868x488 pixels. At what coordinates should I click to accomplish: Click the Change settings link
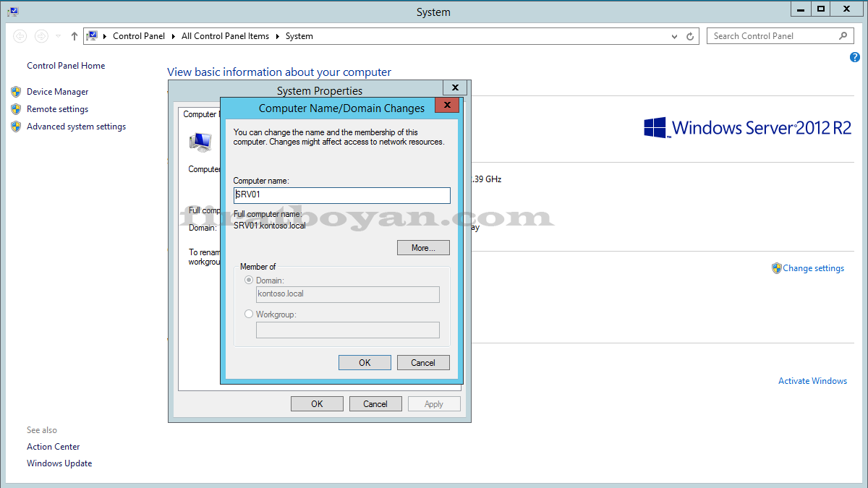coord(813,268)
